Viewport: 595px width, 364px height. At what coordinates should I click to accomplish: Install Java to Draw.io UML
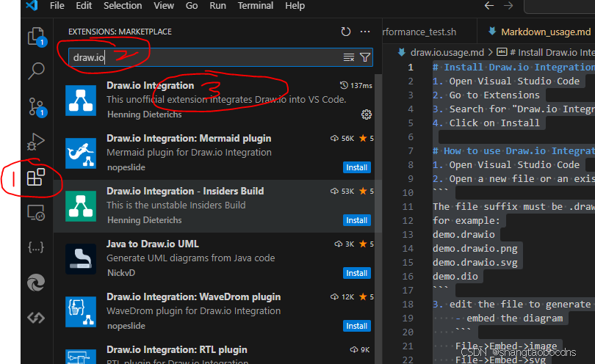coord(357,273)
